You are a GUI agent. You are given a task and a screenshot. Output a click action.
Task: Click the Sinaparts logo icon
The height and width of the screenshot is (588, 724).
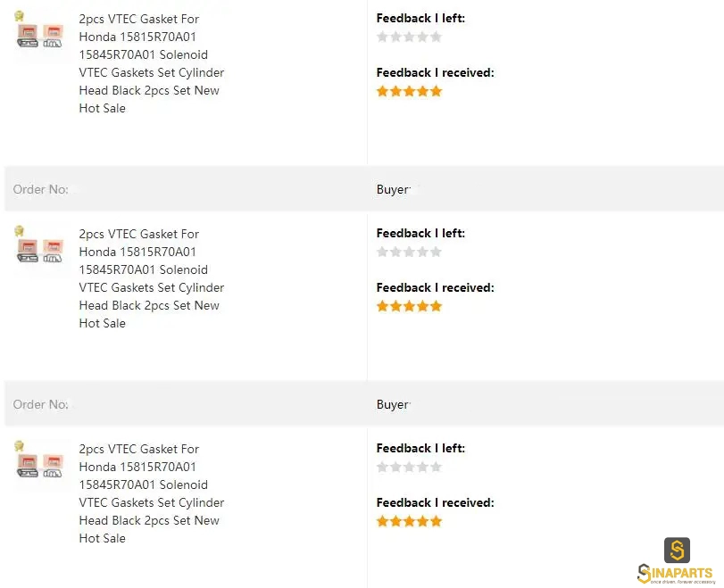coord(677,551)
